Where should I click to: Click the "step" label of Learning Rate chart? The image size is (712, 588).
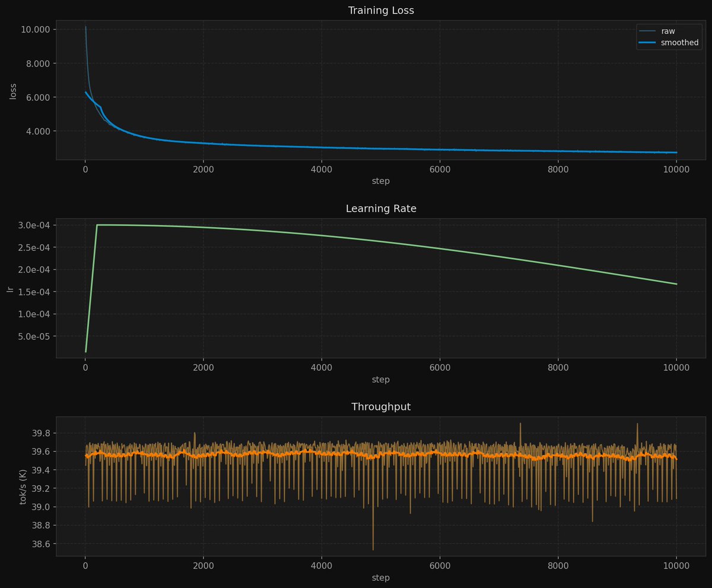(380, 380)
